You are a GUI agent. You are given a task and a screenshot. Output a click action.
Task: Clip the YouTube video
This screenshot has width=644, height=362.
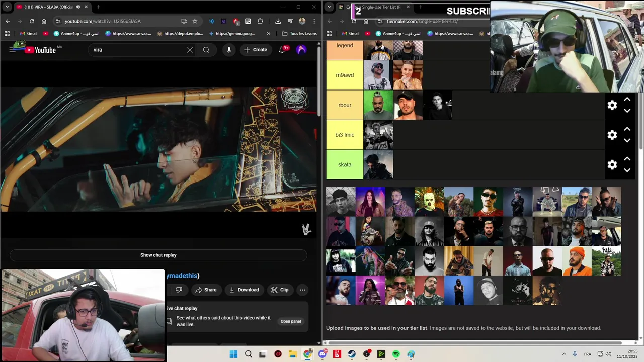coord(280,290)
